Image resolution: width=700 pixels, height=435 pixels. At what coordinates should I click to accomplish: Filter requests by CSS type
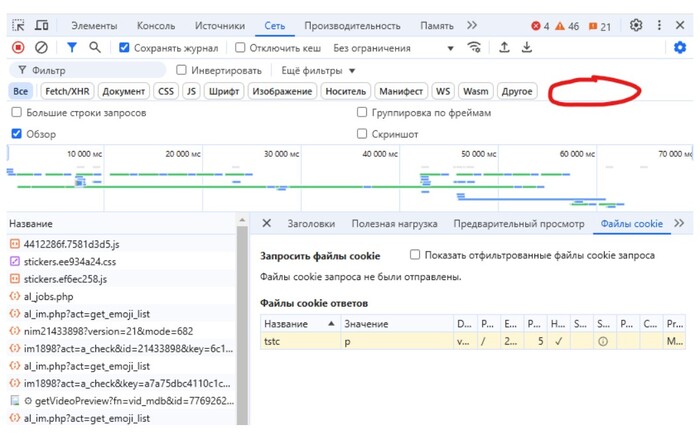pos(166,91)
